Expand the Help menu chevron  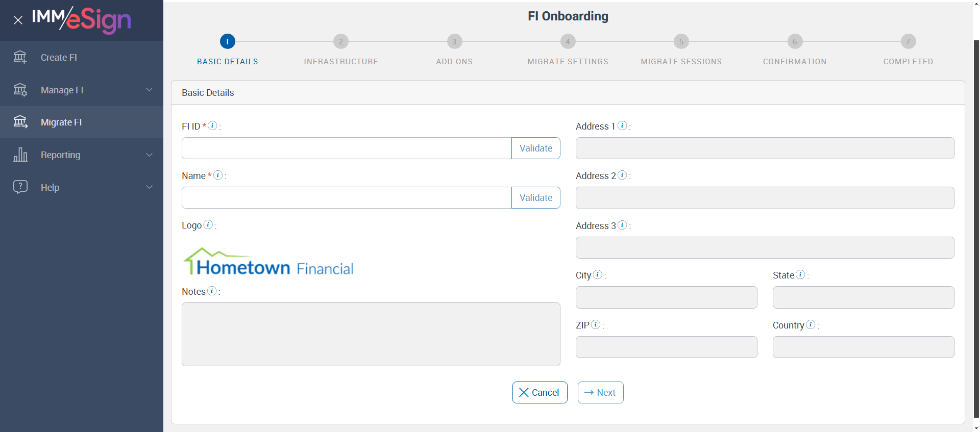pos(149,187)
